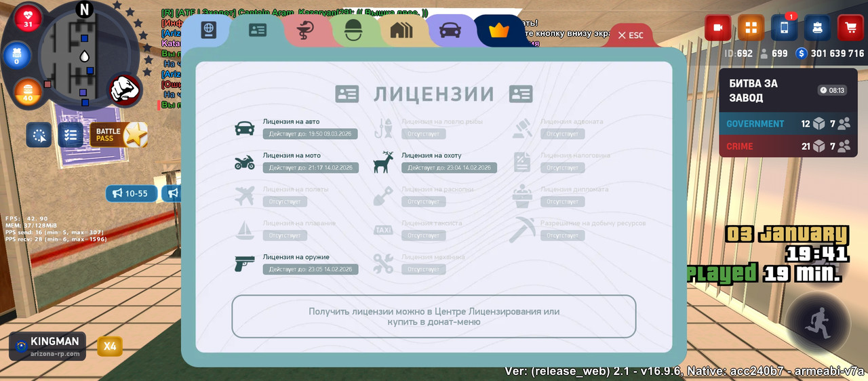Click the CRIME team score row
868x381 pixels.
point(789,146)
